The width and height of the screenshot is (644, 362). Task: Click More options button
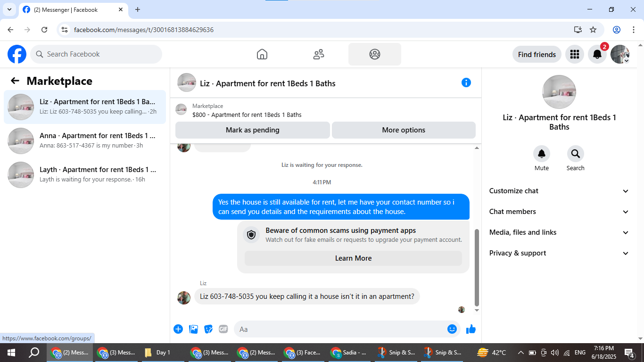404,130
